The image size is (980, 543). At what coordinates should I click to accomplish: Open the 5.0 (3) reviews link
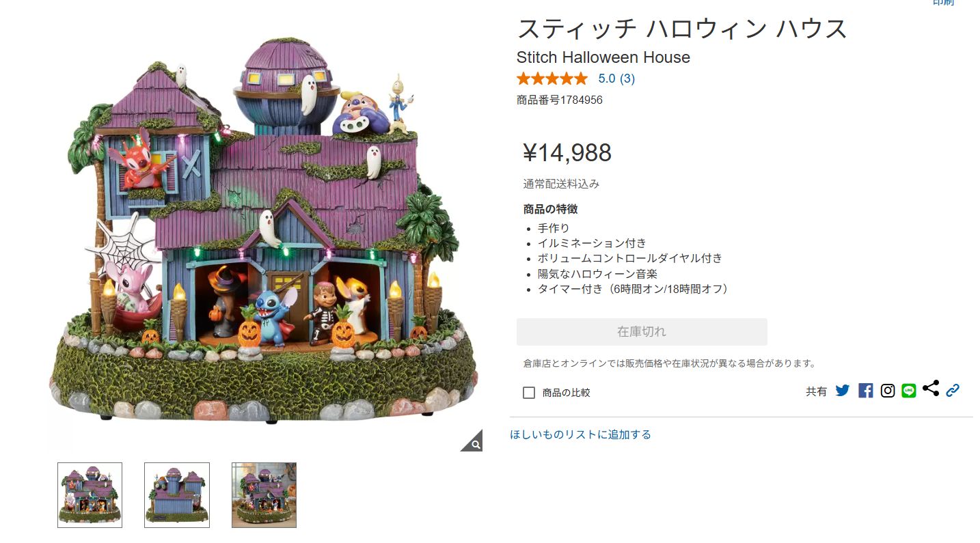click(x=616, y=79)
